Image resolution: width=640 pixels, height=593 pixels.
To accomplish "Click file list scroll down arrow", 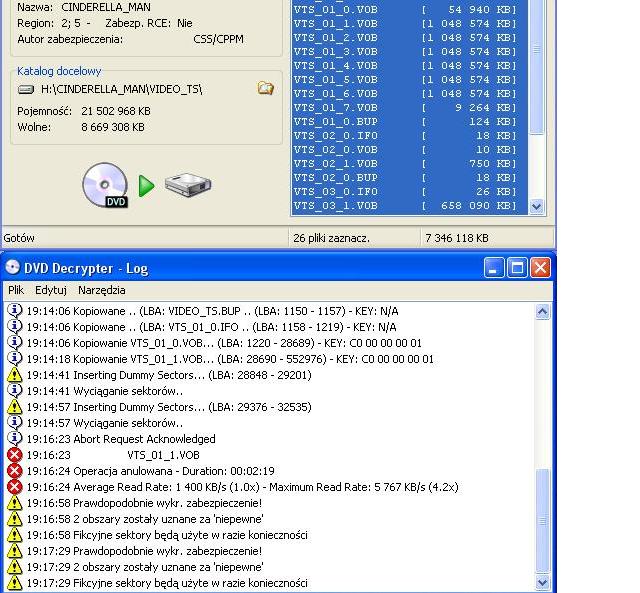I will pos(536,207).
